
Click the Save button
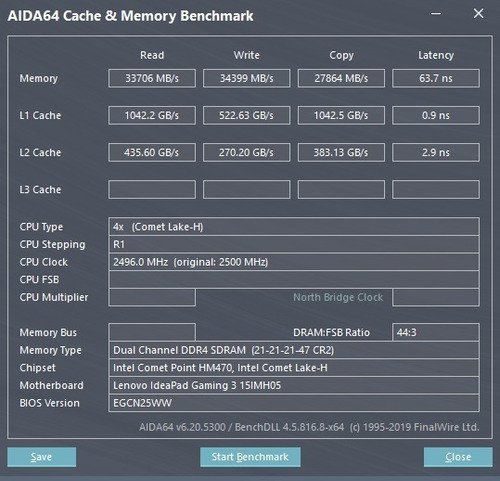[x=42, y=457]
